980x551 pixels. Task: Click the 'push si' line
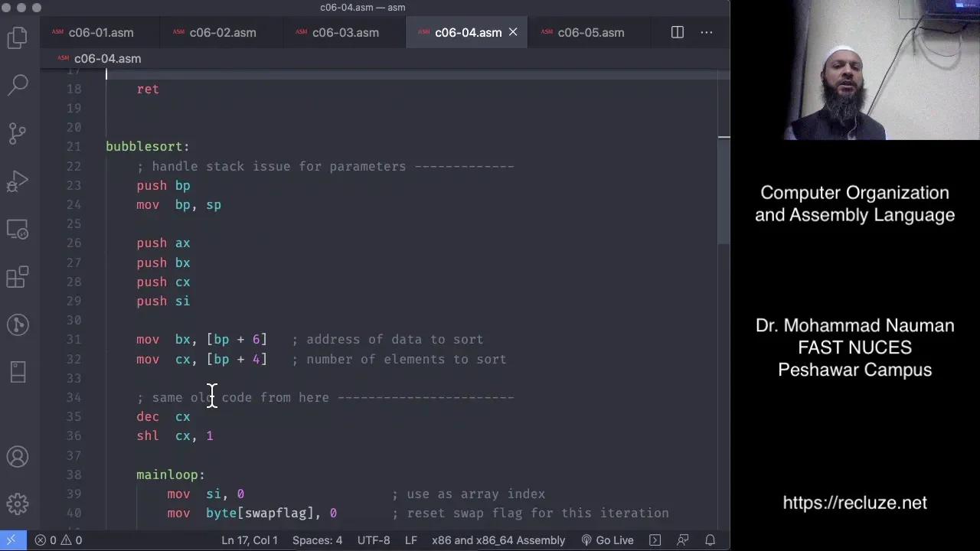click(163, 301)
